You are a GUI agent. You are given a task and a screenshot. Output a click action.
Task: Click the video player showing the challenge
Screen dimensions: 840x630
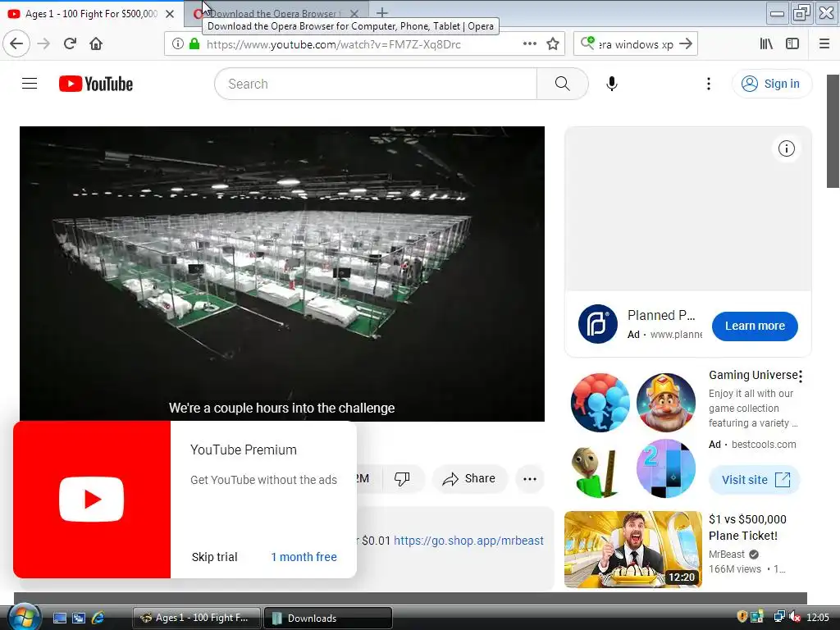pyautogui.click(x=282, y=274)
